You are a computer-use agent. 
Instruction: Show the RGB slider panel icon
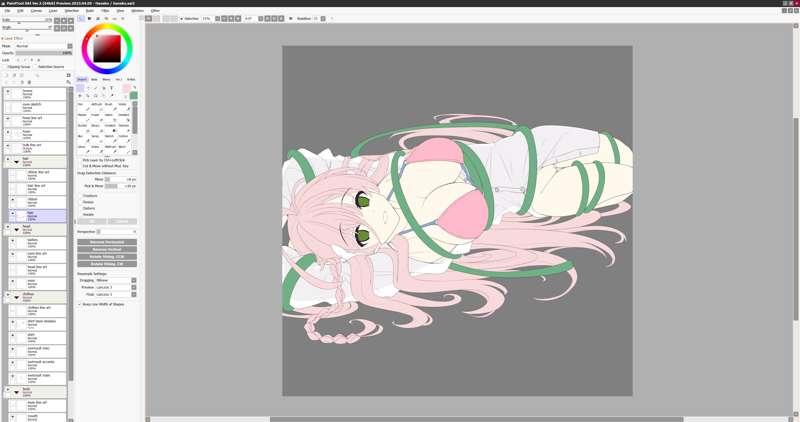(89, 18)
